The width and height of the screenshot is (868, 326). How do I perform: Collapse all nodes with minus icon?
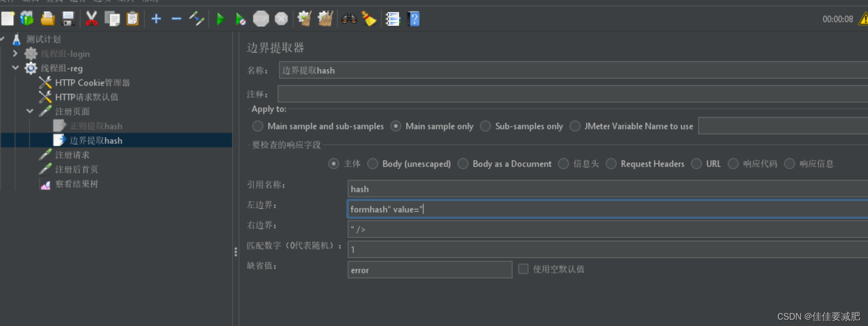coord(176,19)
